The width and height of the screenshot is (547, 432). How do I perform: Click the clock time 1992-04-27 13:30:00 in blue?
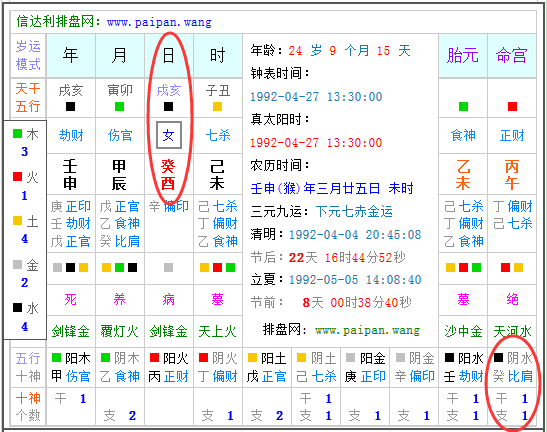pyautogui.click(x=316, y=97)
